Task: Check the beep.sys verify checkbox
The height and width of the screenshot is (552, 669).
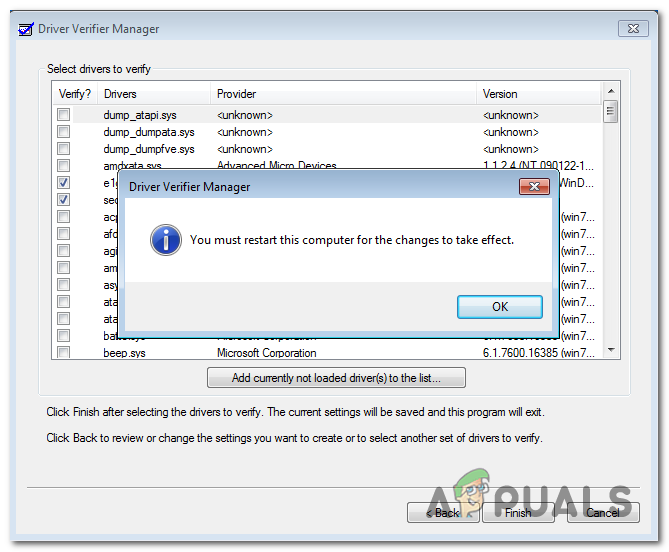Action: [64, 352]
